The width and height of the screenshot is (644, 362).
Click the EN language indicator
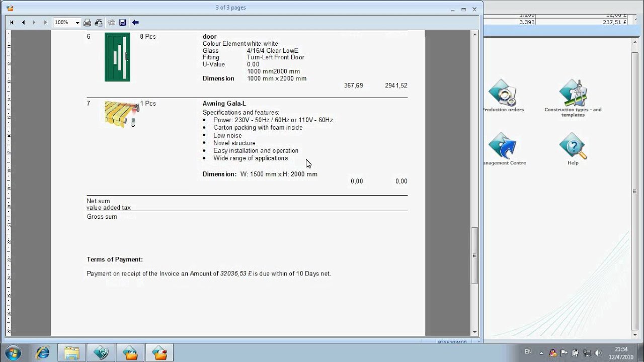[x=528, y=352]
